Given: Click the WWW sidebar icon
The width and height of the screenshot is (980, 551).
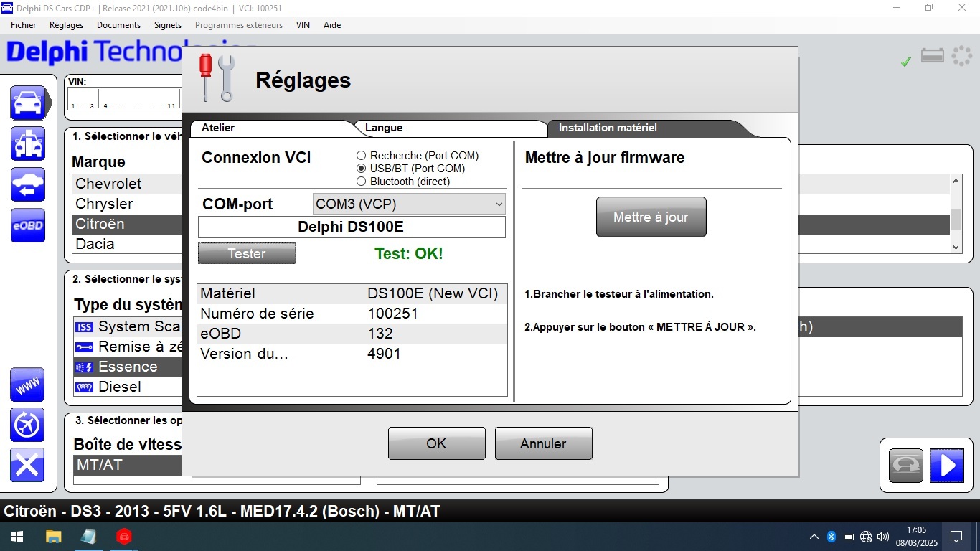Looking at the screenshot, I should pos(28,385).
